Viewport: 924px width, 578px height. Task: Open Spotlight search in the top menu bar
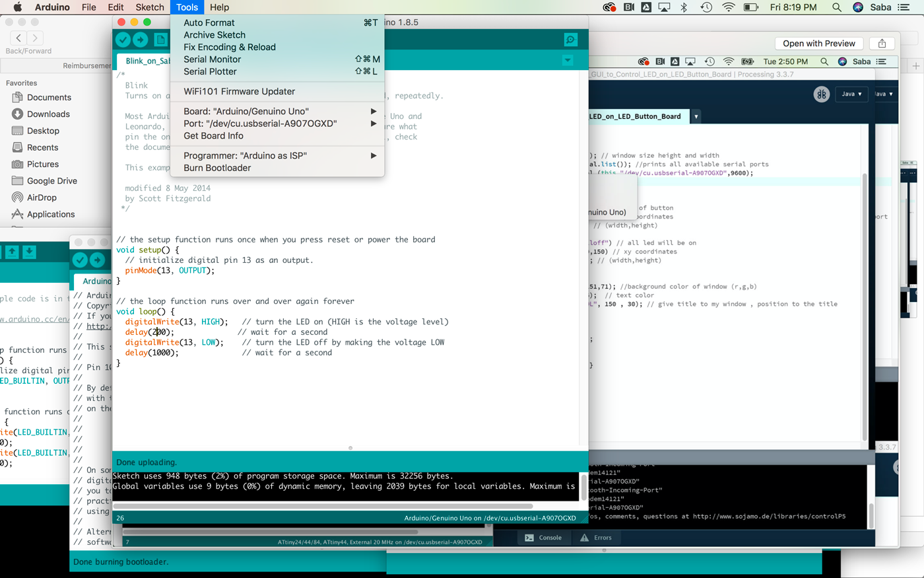click(837, 7)
